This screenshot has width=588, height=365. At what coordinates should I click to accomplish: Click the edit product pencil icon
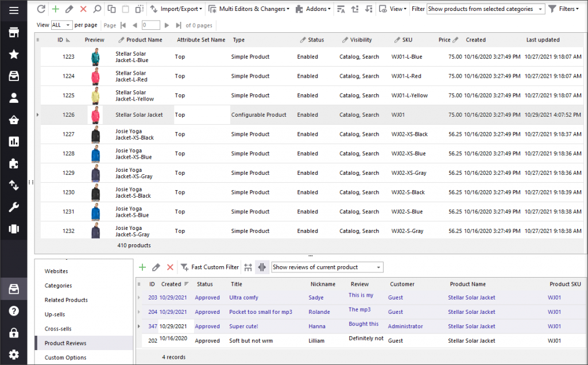coord(69,9)
